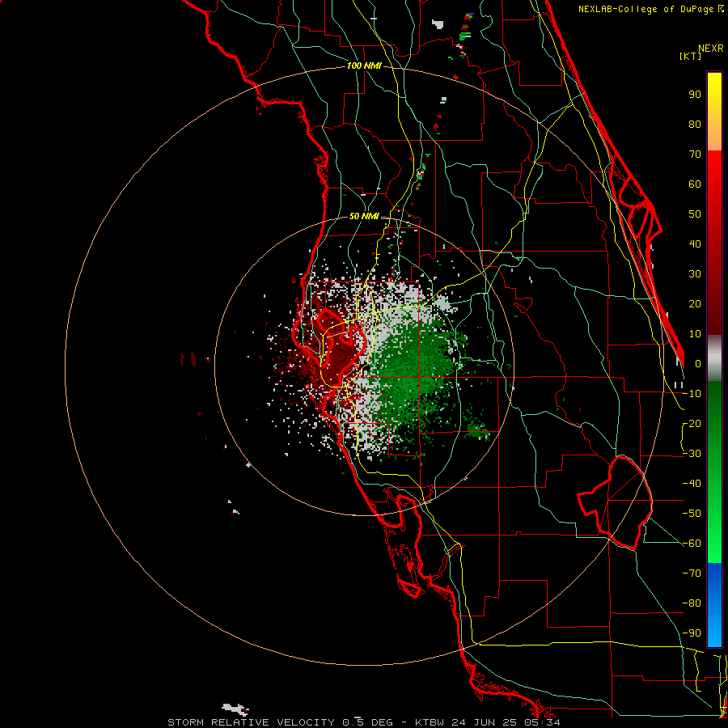Image resolution: width=728 pixels, height=728 pixels.
Task: Pick the gray zero-velocity color bar segment
Action: click(714, 358)
